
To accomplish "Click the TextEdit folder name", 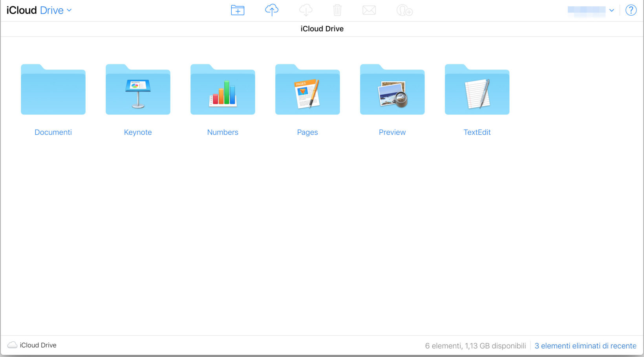I will coord(477,132).
